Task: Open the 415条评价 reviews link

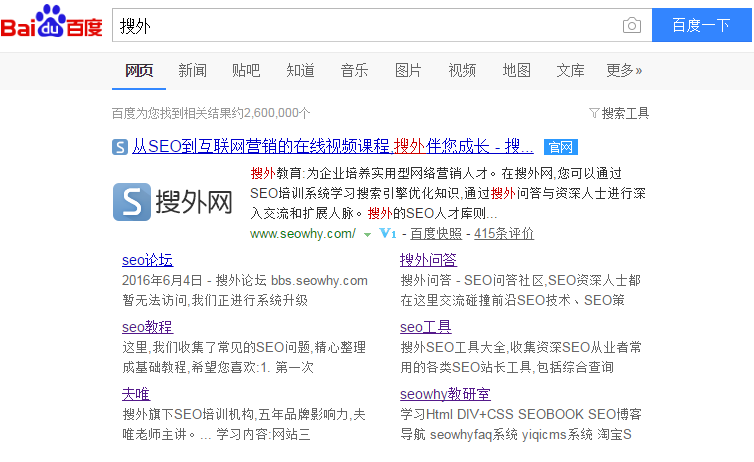Action: point(504,234)
